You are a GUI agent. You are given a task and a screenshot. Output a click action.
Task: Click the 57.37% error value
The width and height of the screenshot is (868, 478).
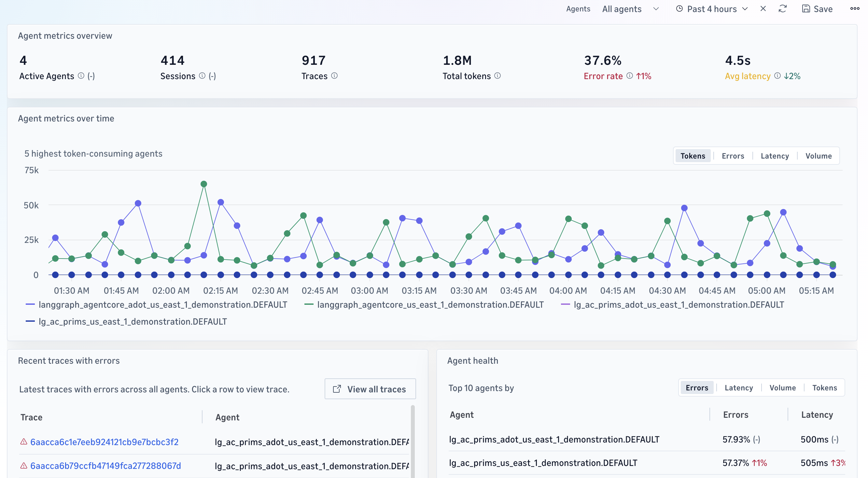735,463
